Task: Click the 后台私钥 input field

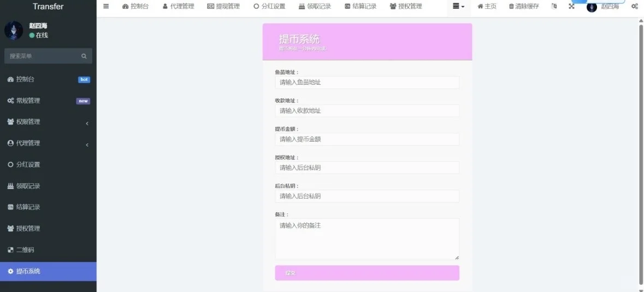Action: (x=367, y=196)
